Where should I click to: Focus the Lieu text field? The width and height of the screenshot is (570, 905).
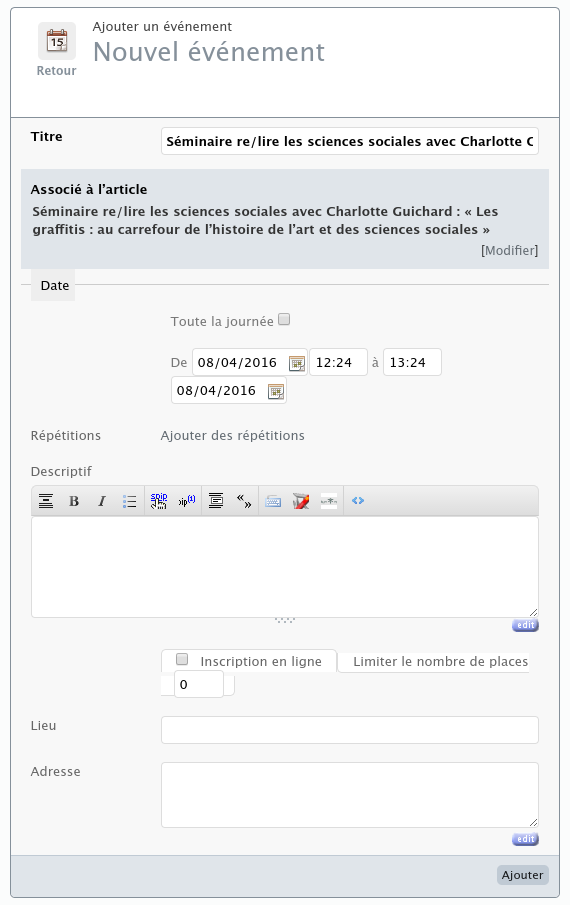pos(350,730)
